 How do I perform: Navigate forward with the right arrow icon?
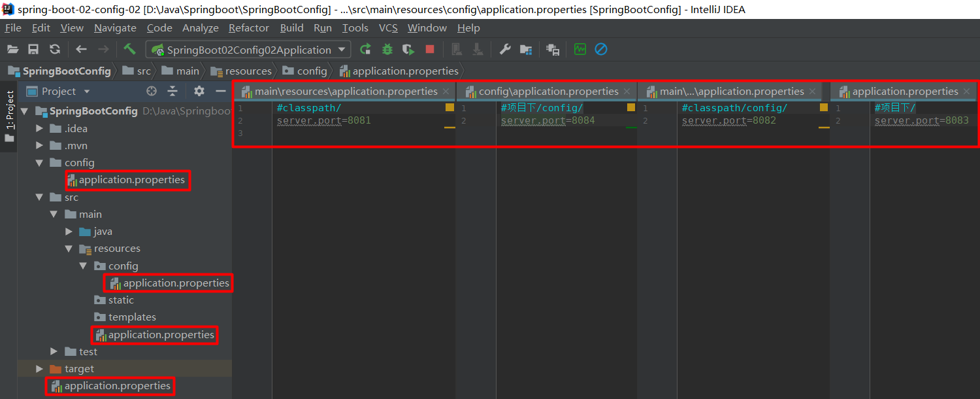pyautogui.click(x=103, y=49)
